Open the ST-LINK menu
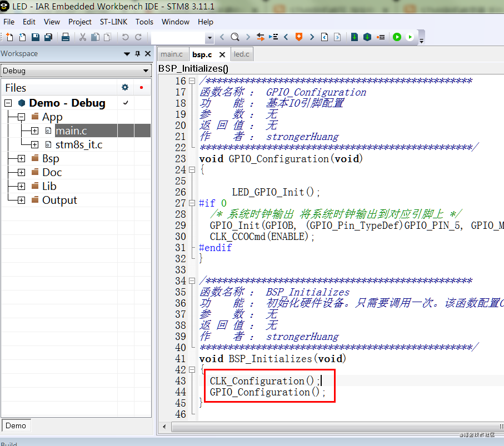Screen dimensions: 504x446 pyautogui.click(x=113, y=22)
